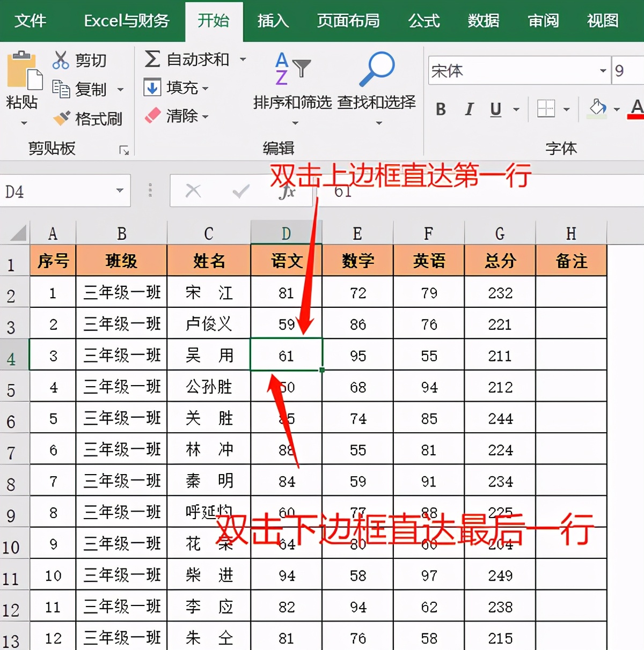Open the border style dropdown
Screen dimensions: 644x650
[x=565, y=109]
